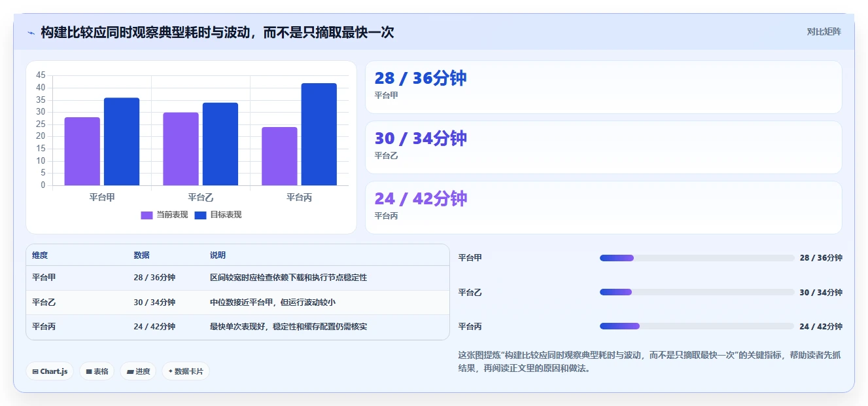Click description 区间较宽时应检查依赖下载和执行节点稳定性

[288, 278]
